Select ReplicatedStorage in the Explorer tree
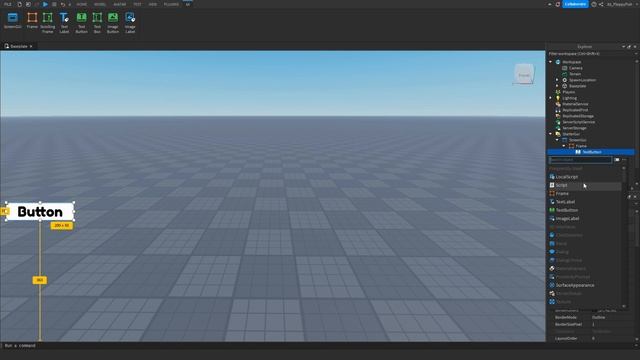 [x=578, y=116]
